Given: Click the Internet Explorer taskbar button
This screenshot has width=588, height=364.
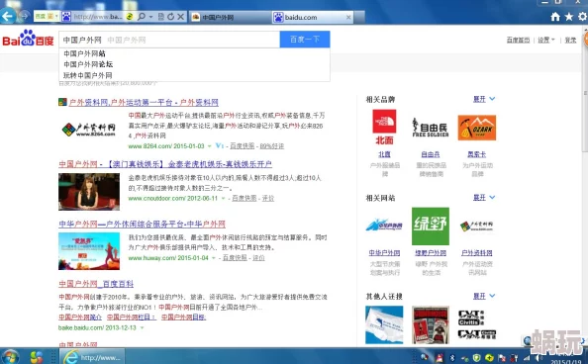Looking at the screenshot, I should (92, 357).
